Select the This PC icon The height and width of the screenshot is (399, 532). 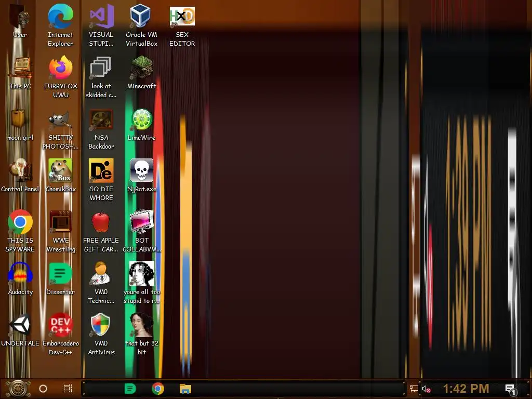pyautogui.click(x=20, y=73)
